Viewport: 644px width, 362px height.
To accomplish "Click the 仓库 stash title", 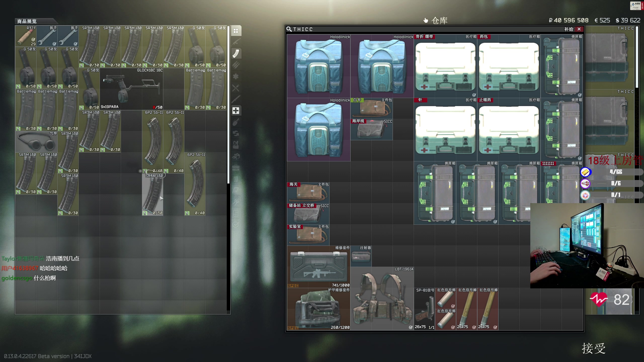I will 439,21.
